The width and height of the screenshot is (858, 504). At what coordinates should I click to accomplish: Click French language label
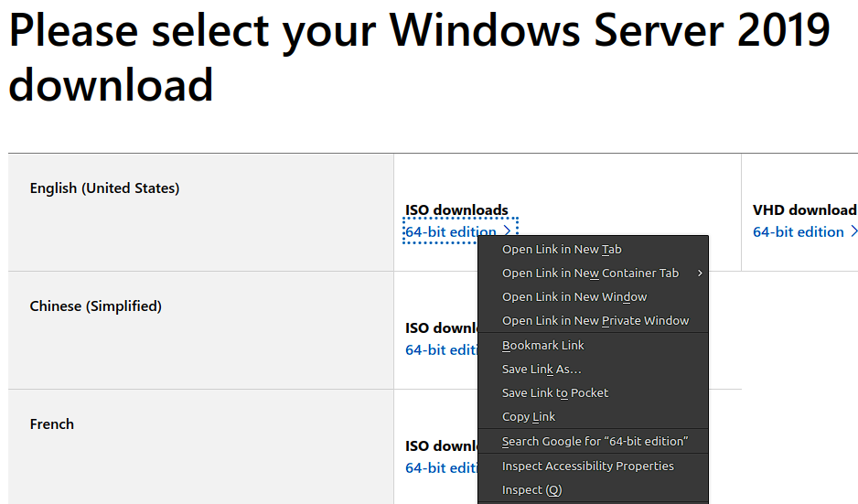point(52,424)
